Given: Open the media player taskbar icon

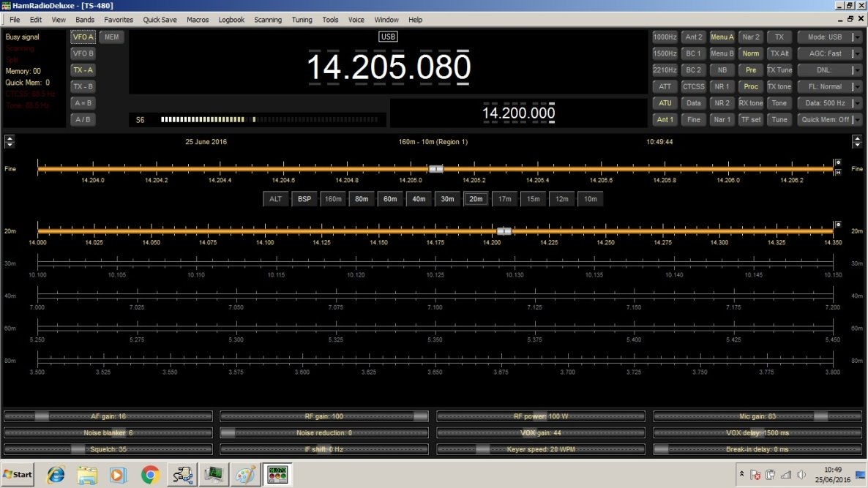Looking at the screenshot, I should pyautogui.click(x=117, y=475).
